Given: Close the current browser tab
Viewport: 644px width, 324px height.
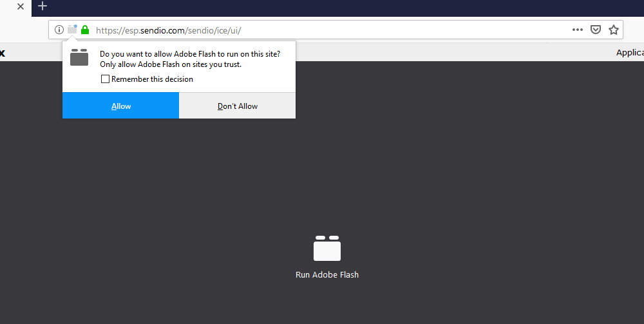Looking at the screenshot, I should click(x=21, y=6).
